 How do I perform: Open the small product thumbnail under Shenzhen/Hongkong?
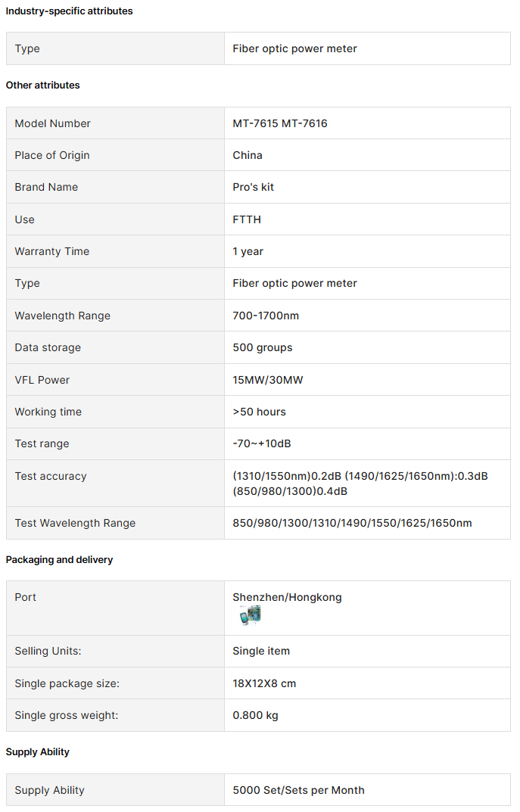(x=250, y=615)
